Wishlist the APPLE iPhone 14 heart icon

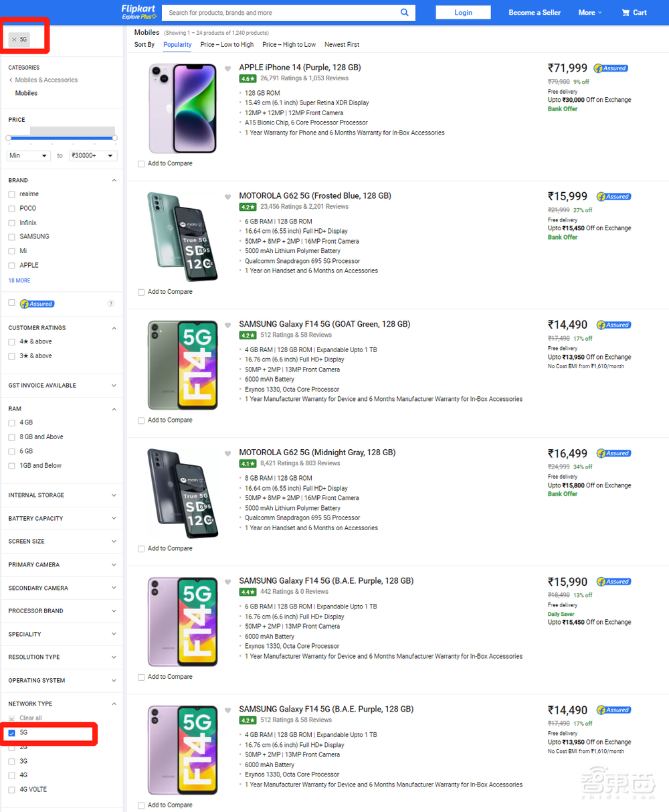tap(227, 68)
